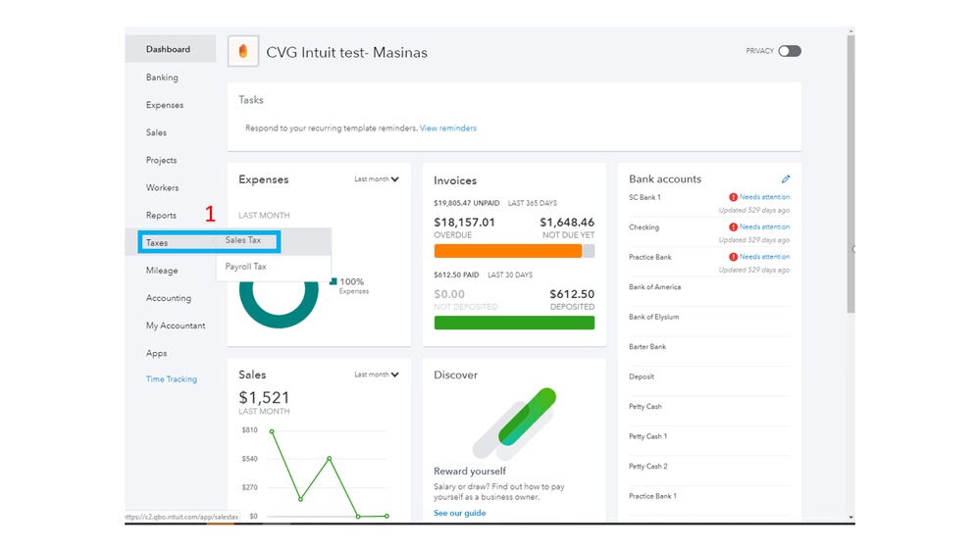Choose Payroll Tax from Taxes submenu

click(x=245, y=267)
